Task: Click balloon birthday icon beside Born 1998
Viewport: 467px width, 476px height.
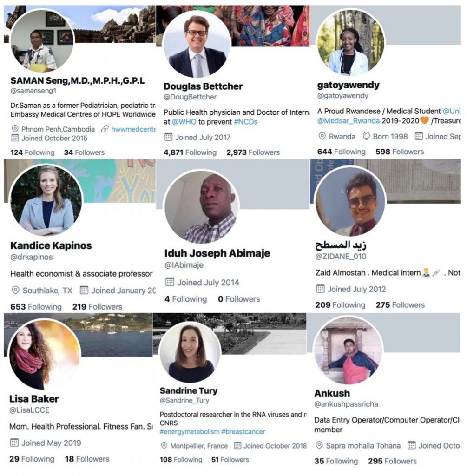Action: (366, 136)
